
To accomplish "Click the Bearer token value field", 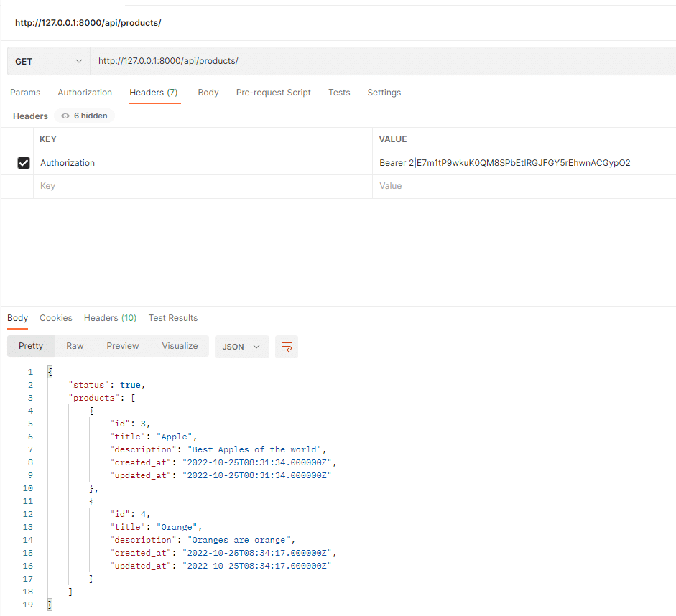I will pos(504,163).
